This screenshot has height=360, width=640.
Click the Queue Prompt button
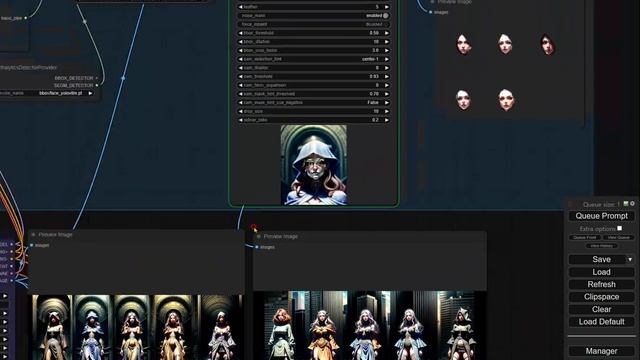pos(601,216)
